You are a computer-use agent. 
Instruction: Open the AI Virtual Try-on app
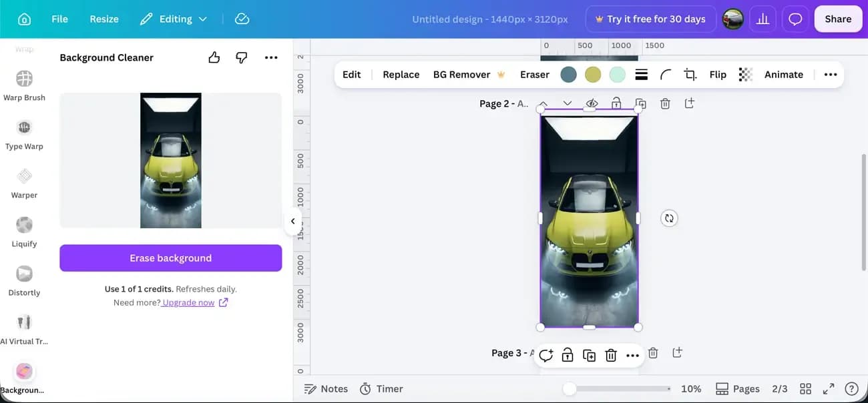(24, 329)
